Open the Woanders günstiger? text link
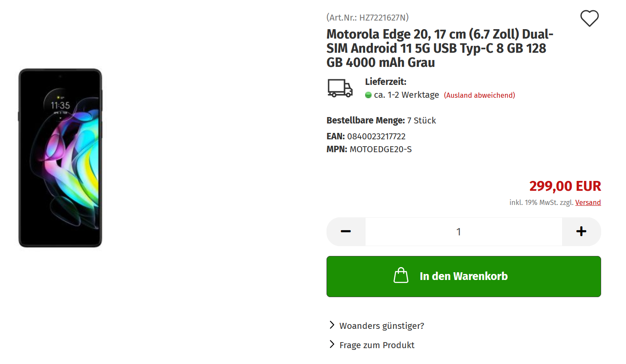The height and width of the screenshot is (364, 626). [382, 326]
